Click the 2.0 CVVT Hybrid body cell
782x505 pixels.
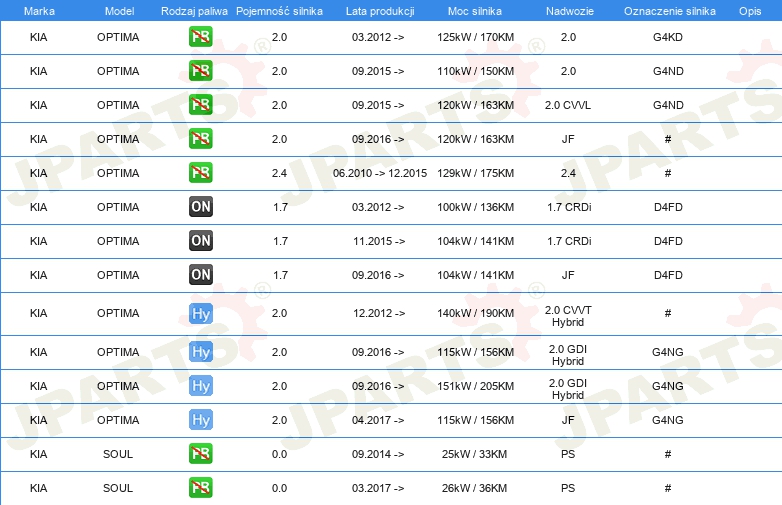click(568, 316)
